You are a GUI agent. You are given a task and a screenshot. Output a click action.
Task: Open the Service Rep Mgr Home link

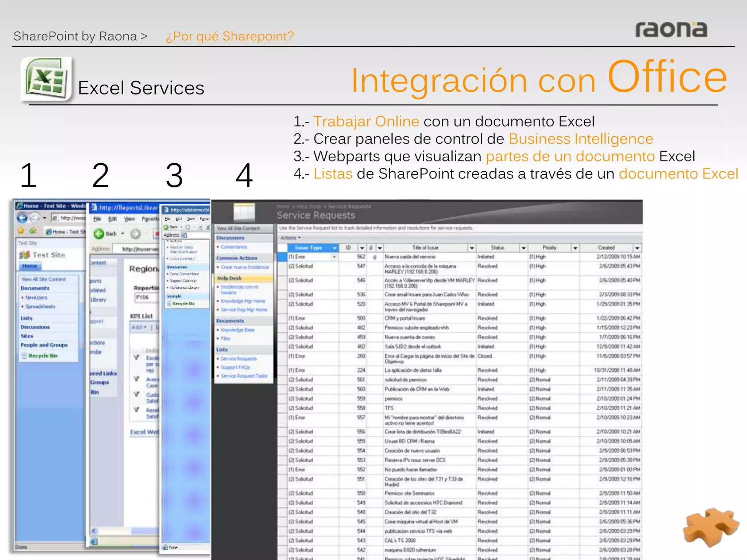click(244, 310)
